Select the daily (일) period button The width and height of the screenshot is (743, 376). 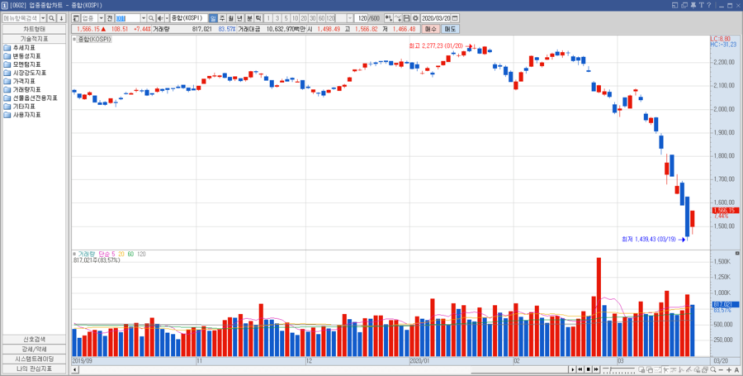pos(213,18)
